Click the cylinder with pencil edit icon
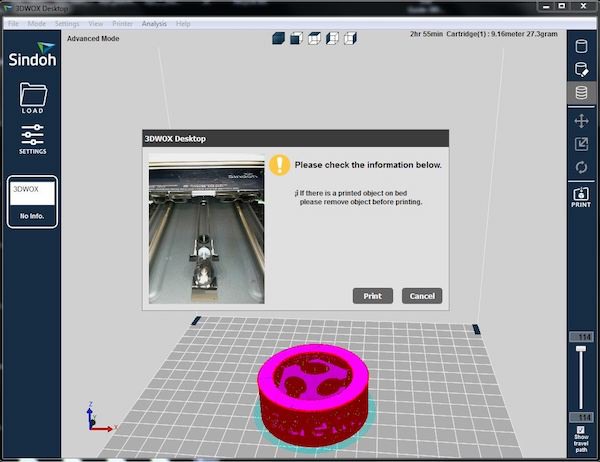600x462 pixels. click(x=581, y=70)
